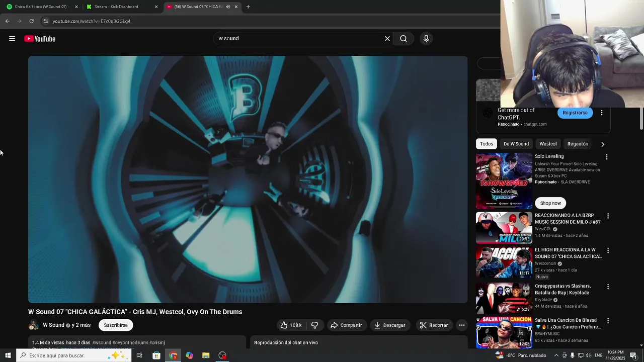The width and height of the screenshot is (644, 362).
Task: Open the Solo Leveling ad thumbnail
Action: pyautogui.click(x=504, y=181)
